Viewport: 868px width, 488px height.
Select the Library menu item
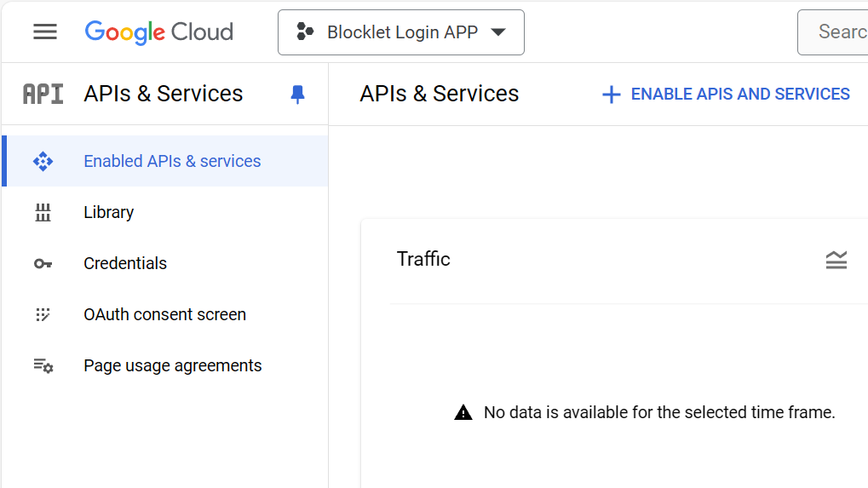(x=108, y=212)
